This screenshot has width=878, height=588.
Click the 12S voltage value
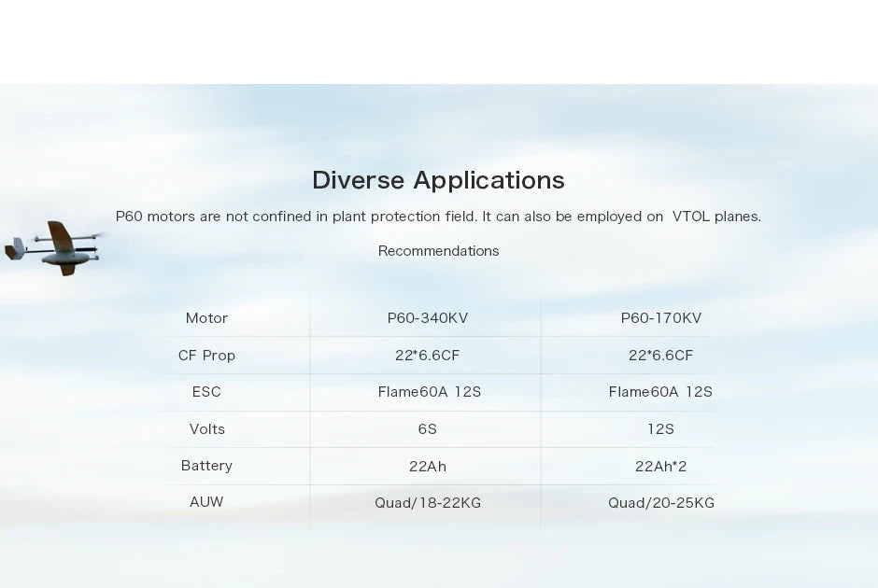660,428
